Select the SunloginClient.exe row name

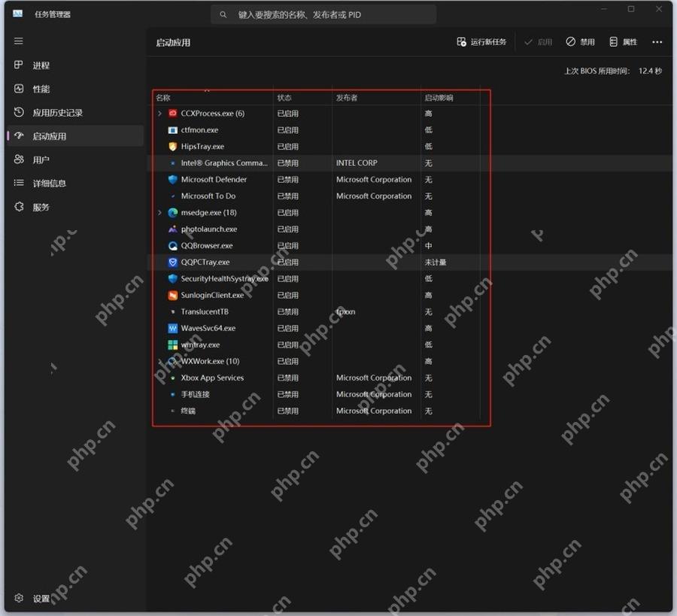(x=212, y=296)
